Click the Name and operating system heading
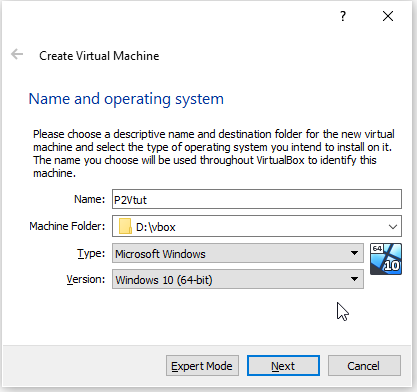417x392 pixels. click(x=126, y=99)
